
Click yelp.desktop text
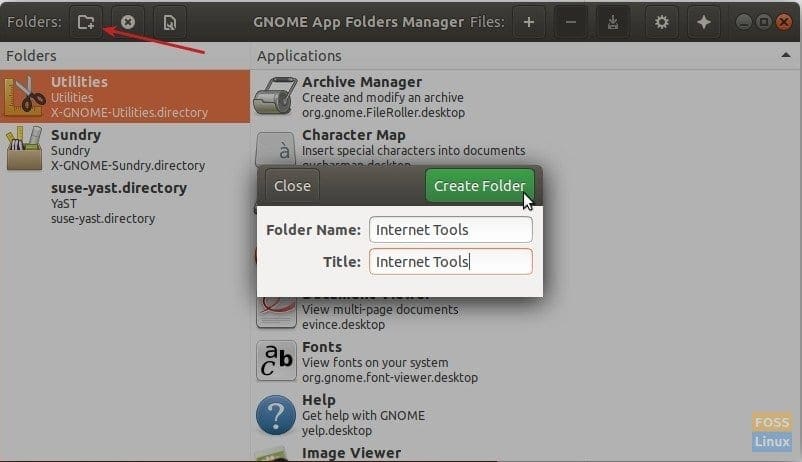pos(337,430)
